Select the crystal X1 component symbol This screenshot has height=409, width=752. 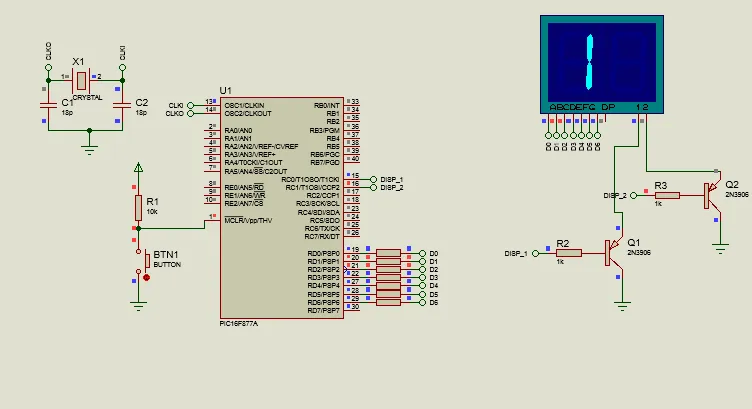tap(82, 81)
